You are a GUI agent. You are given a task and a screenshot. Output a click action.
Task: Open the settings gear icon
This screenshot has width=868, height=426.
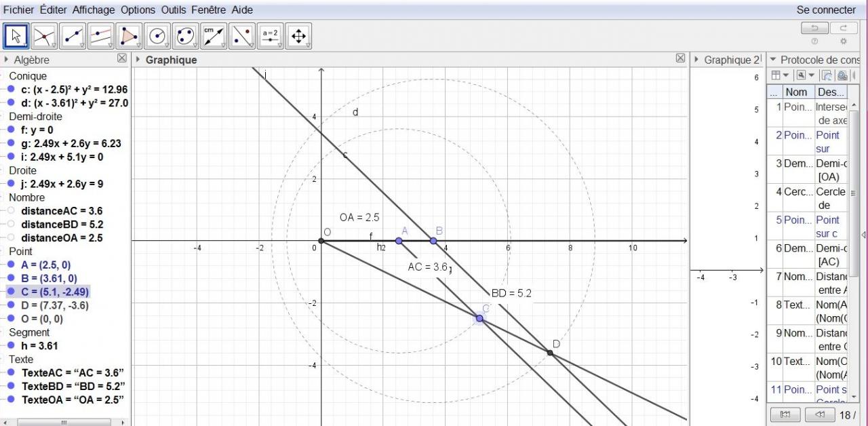coord(844,41)
